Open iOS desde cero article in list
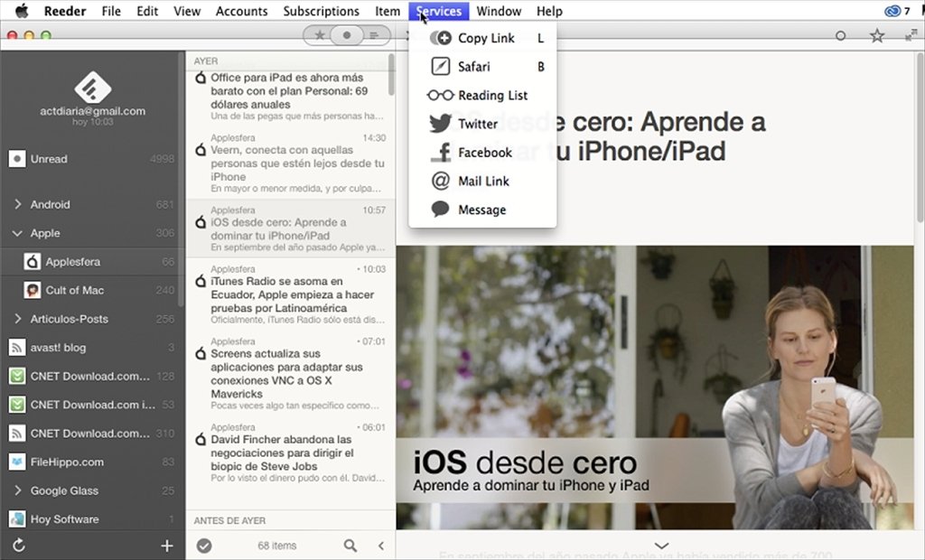925x560 pixels. coord(291,229)
